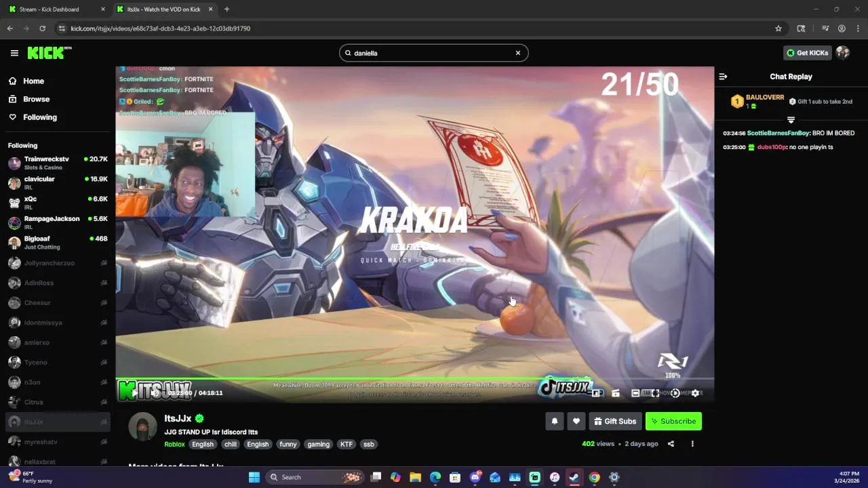Viewport: 868px width, 488px height.
Task: Gift 1 sub to take 2nd
Action: click(821, 102)
